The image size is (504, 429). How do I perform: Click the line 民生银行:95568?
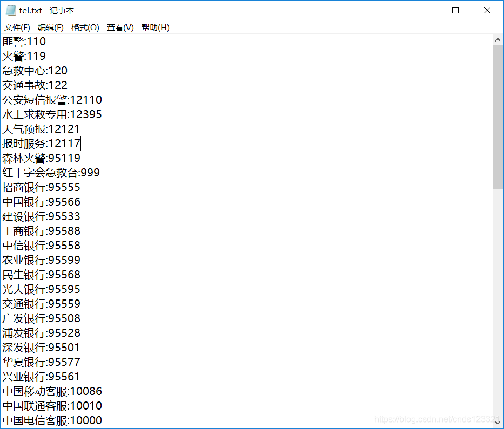click(41, 275)
